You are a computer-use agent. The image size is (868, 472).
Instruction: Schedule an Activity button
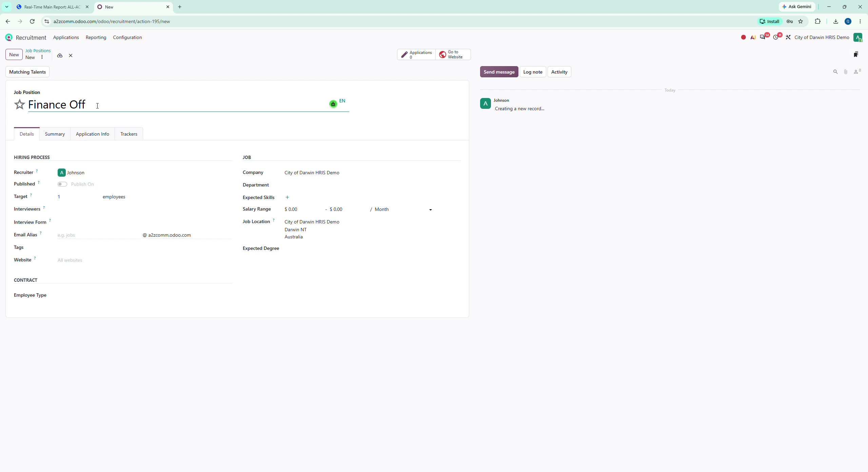click(559, 72)
